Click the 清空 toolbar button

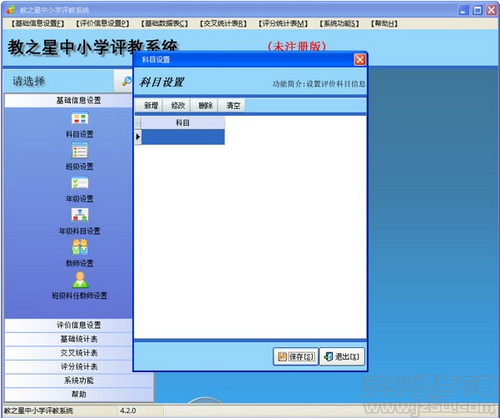(233, 106)
